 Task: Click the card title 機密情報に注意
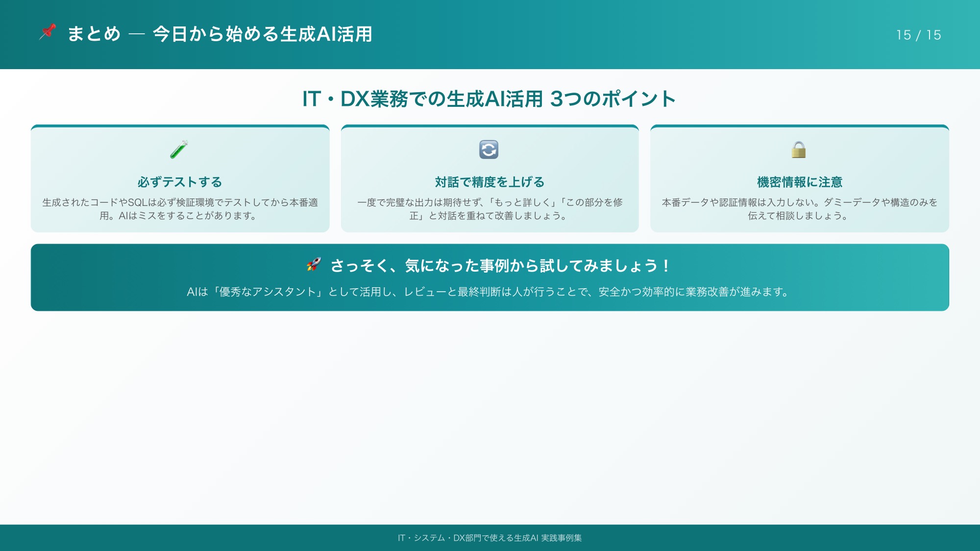[799, 182]
